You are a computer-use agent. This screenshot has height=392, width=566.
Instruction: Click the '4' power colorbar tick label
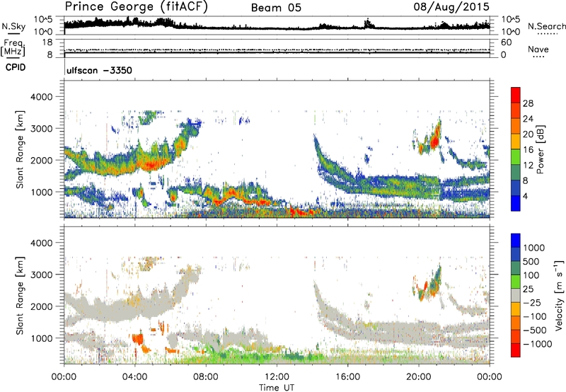point(525,197)
